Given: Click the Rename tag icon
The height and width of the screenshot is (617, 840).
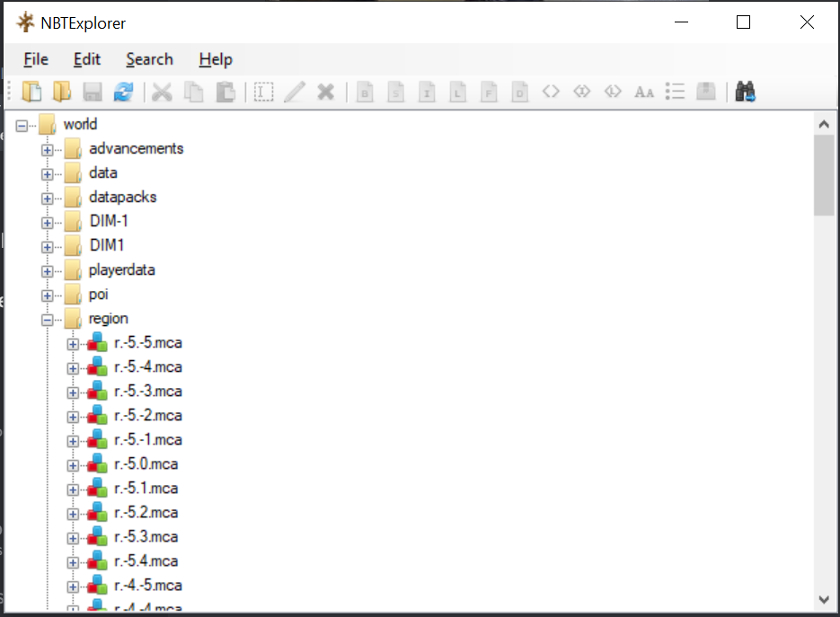Looking at the screenshot, I should 263,92.
